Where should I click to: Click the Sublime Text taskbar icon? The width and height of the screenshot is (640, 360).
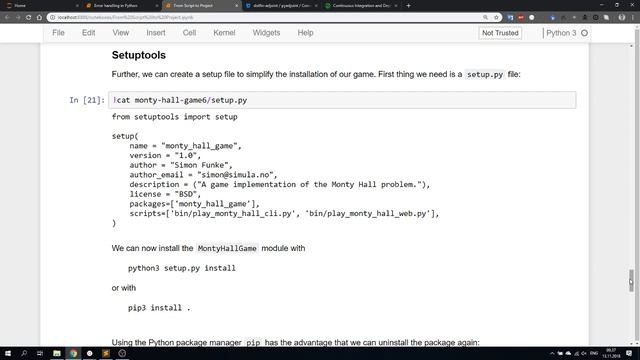[106, 353]
